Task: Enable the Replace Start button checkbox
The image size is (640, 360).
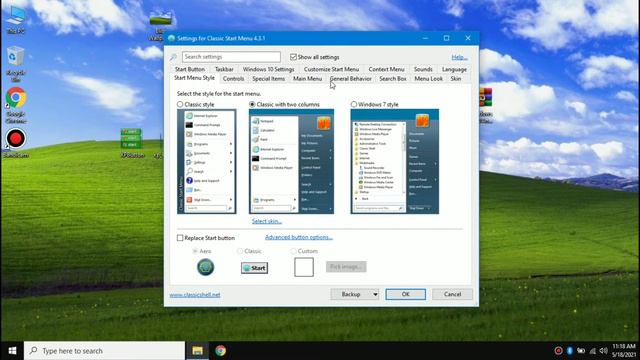Action: pos(180,238)
